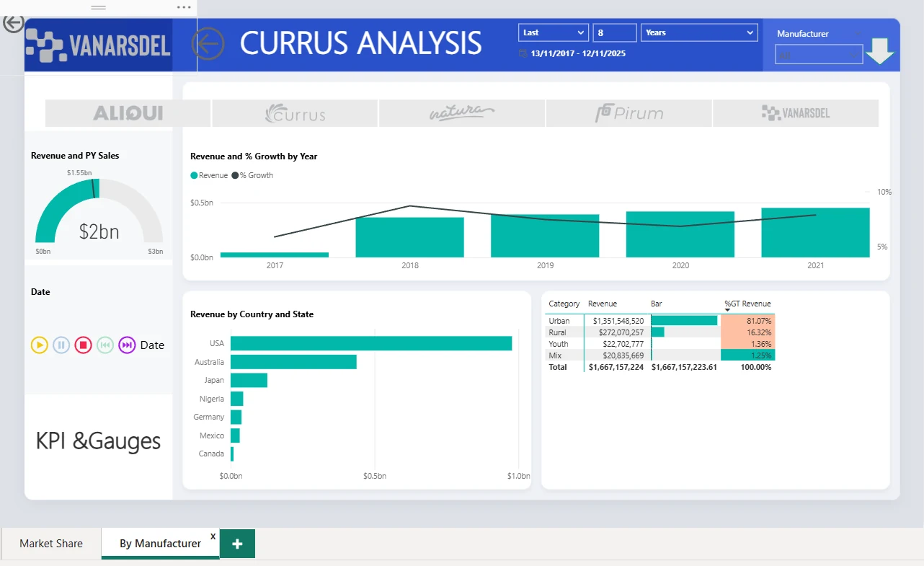Select the Urban row in table
Screen dimensions: 924x566
point(660,321)
